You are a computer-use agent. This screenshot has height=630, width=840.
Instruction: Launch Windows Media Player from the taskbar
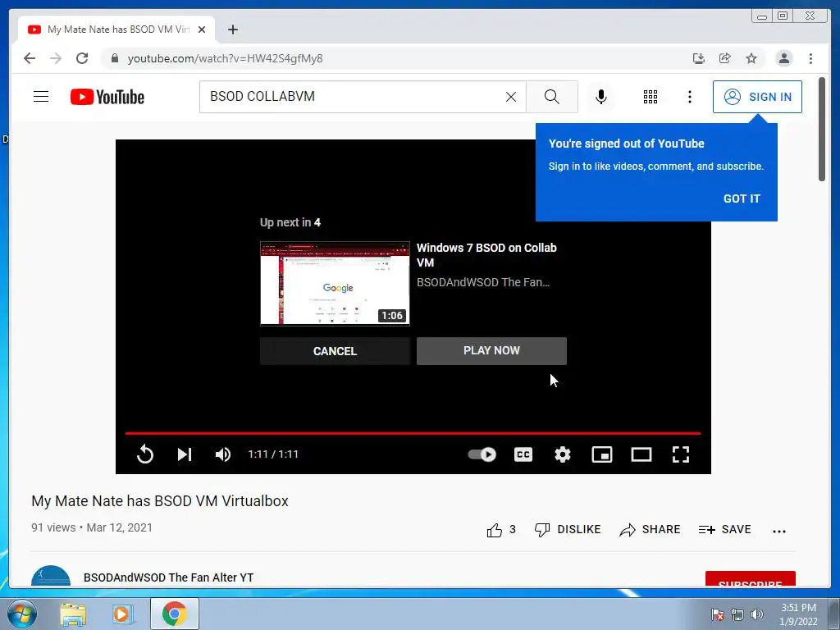[122, 614]
